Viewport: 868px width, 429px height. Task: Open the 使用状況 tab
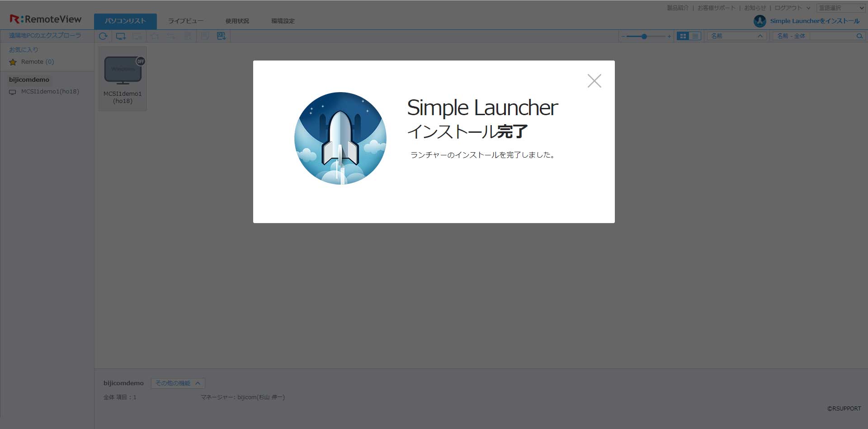pyautogui.click(x=237, y=21)
